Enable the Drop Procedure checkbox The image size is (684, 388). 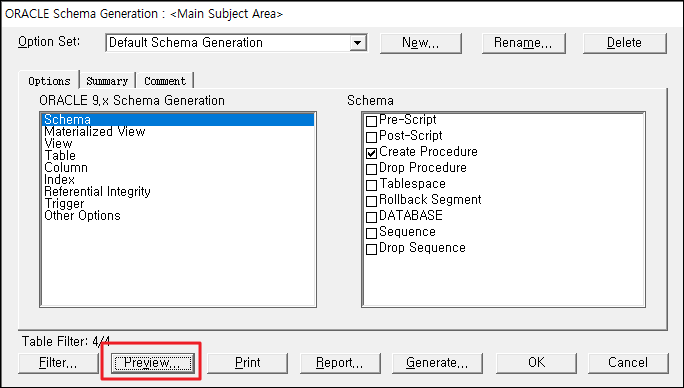(x=371, y=169)
